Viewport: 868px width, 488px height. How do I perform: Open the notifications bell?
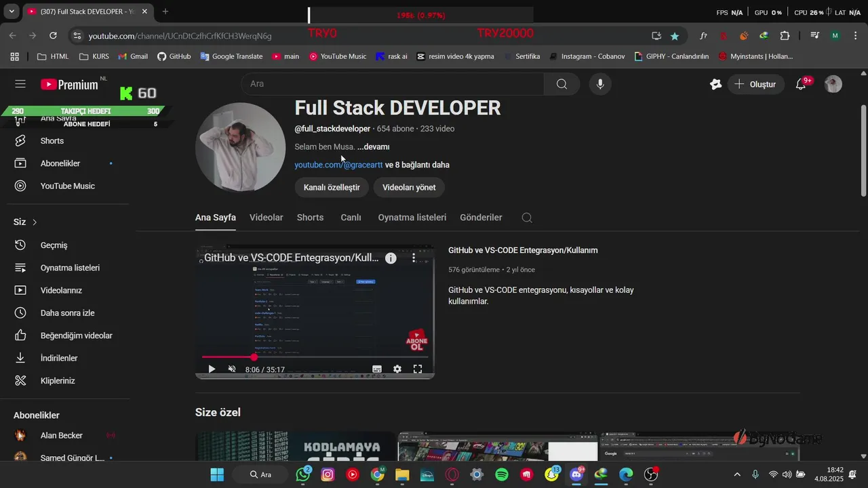pos(801,84)
